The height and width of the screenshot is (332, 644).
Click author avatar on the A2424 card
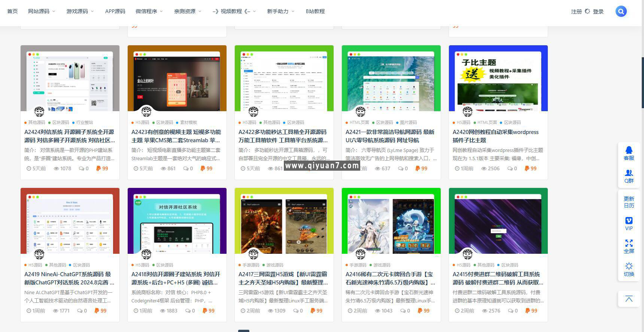(x=39, y=112)
